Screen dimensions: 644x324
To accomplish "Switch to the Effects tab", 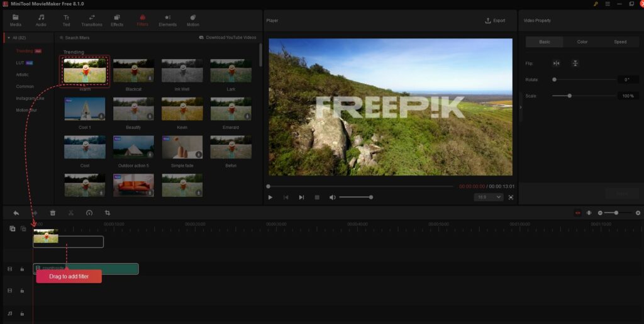I will (x=117, y=21).
